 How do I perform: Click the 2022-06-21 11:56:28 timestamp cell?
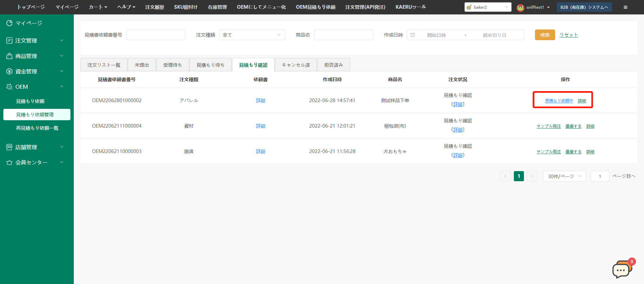click(x=332, y=151)
